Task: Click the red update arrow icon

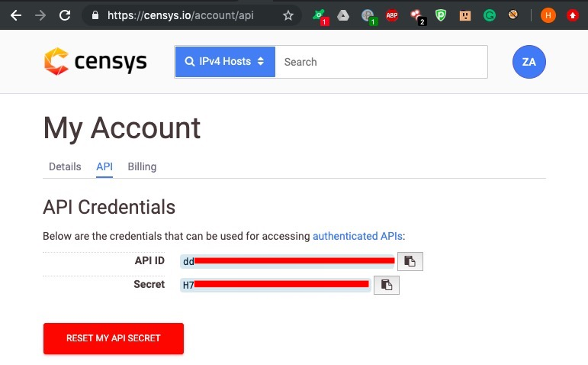Action: [x=573, y=15]
